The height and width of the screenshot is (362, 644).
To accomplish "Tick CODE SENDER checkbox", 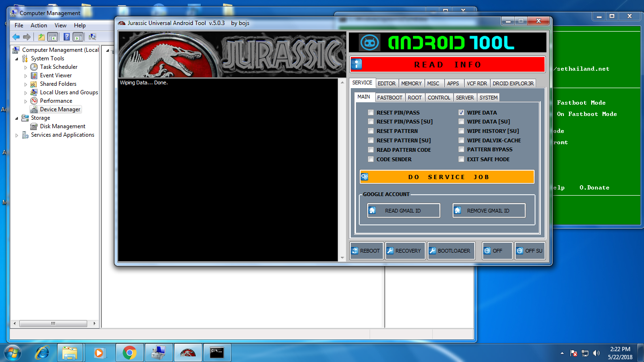I will [371, 159].
